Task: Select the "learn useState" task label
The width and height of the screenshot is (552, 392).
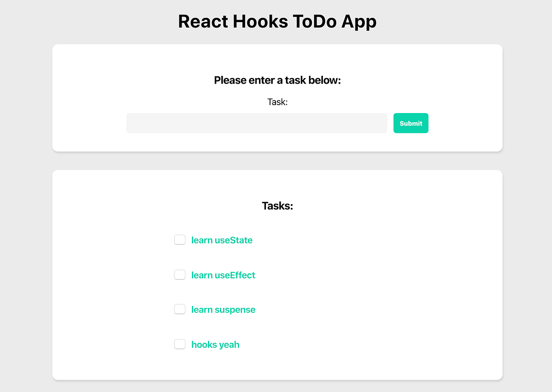Action: [222, 240]
